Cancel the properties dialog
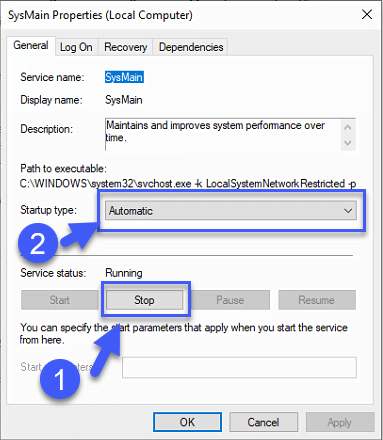 (x=263, y=422)
